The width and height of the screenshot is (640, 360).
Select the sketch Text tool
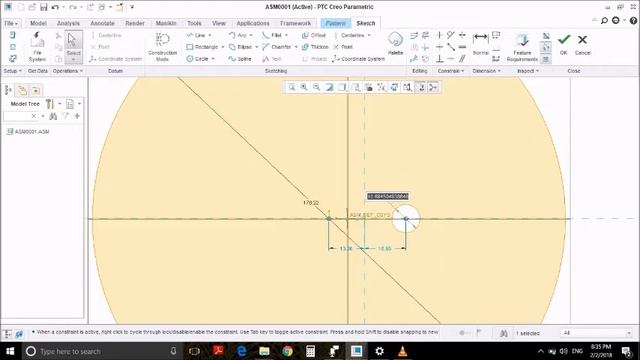[x=272, y=59]
